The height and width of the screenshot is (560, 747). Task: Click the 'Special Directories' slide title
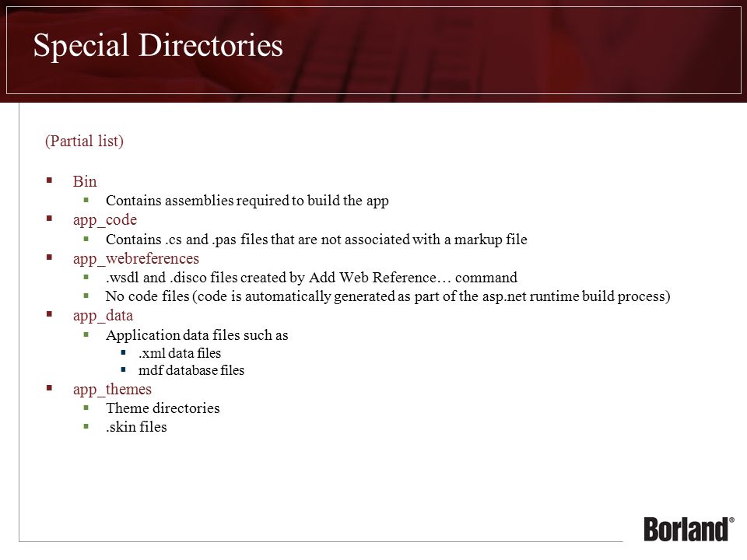[158, 46]
